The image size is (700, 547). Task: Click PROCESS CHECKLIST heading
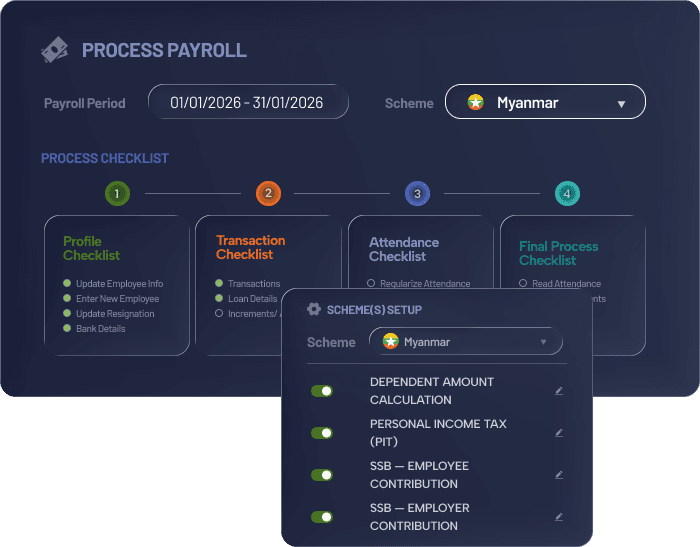(x=105, y=158)
